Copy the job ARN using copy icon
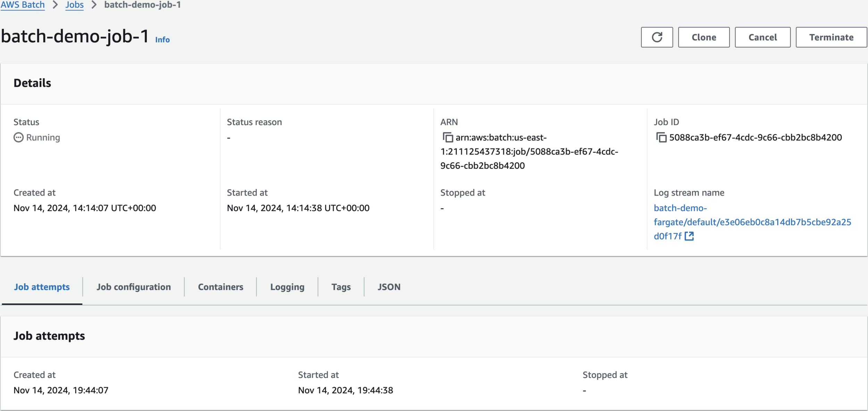The width and height of the screenshot is (868, 411). coord(448,138)
